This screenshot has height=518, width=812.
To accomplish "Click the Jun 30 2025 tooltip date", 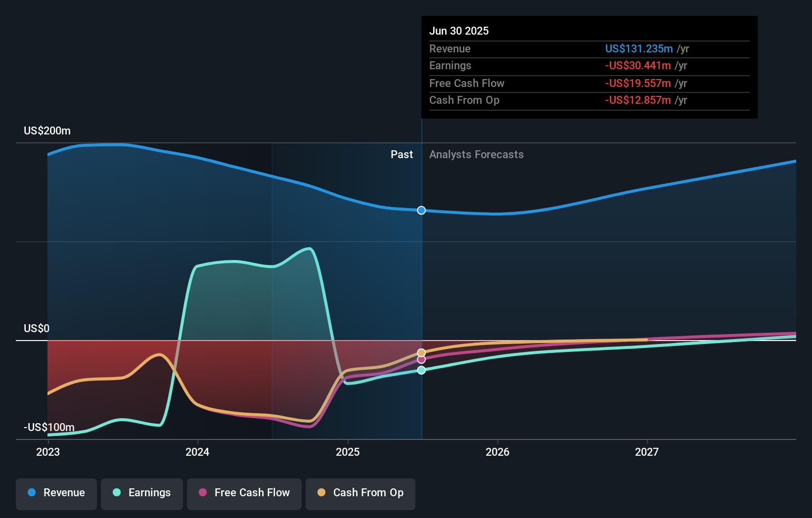I will click(459, 31).
